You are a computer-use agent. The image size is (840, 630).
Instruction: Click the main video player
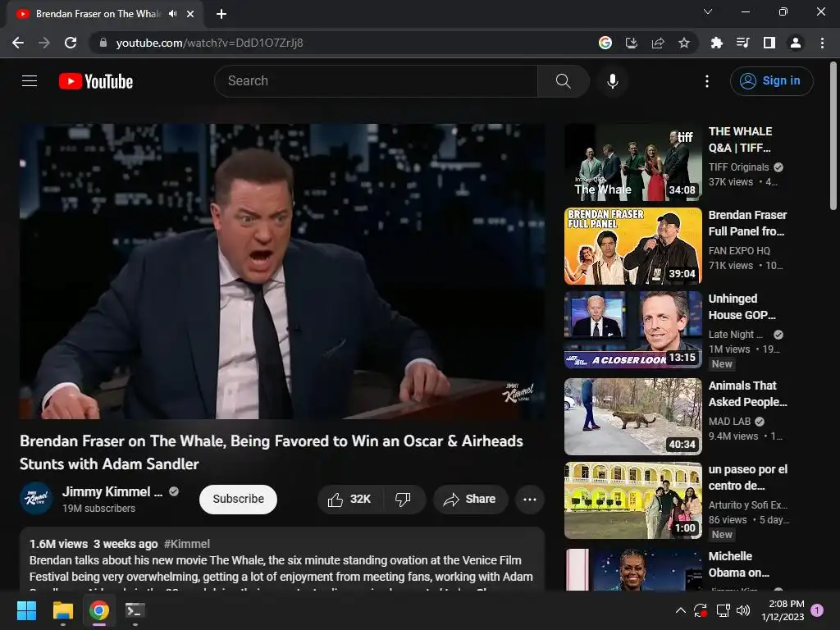pos(282,271)
